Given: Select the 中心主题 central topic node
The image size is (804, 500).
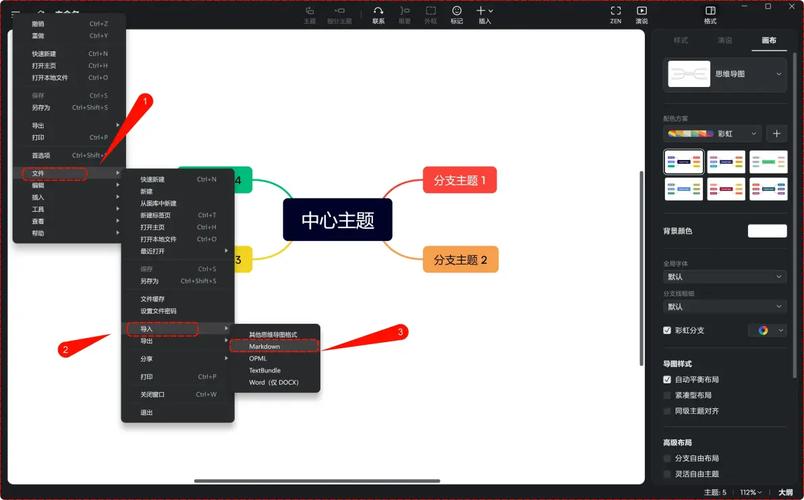Looking at the screenshot, I should (337, 220).
